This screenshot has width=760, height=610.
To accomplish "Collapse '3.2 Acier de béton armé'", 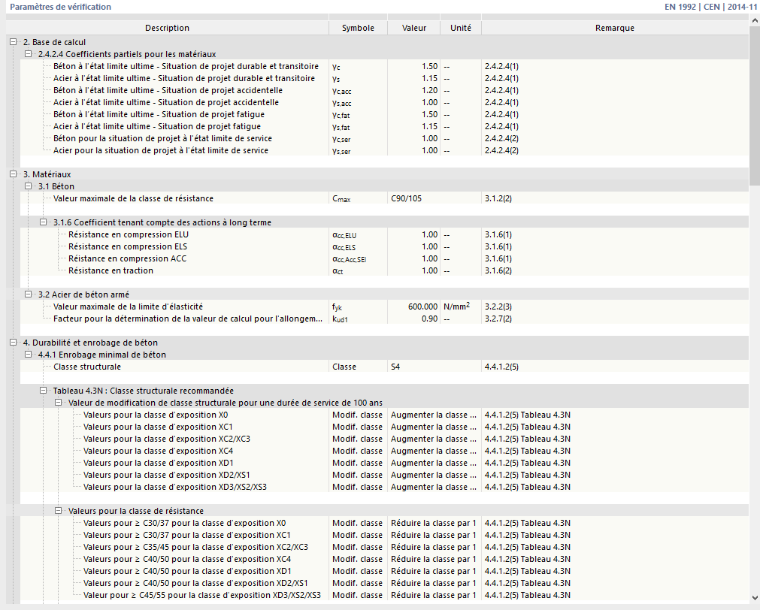I will pos(29,295).
